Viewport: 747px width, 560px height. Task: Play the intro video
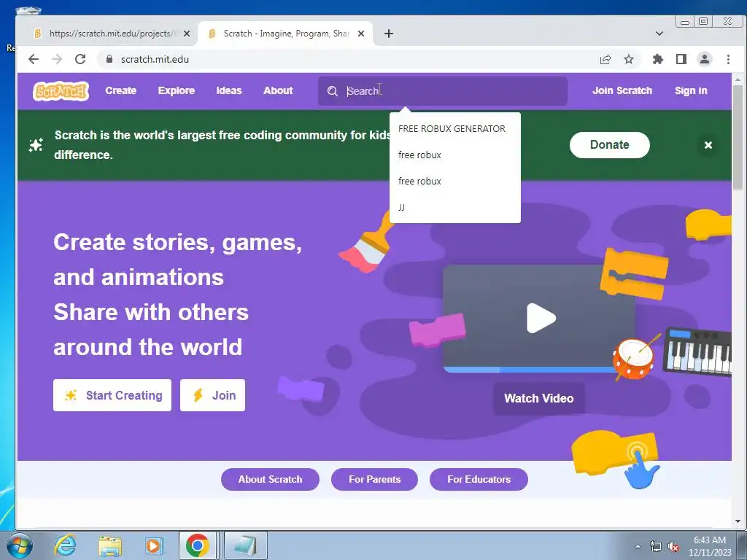pyautogui.click(x=541, y=318)
